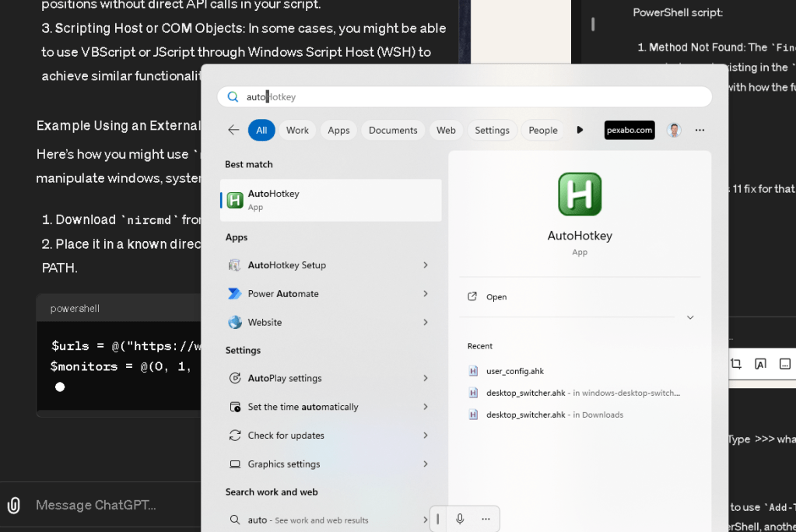Screen dimensions: 796x532
Task: Click the Website globe icon
Action: tap(234, 322)
